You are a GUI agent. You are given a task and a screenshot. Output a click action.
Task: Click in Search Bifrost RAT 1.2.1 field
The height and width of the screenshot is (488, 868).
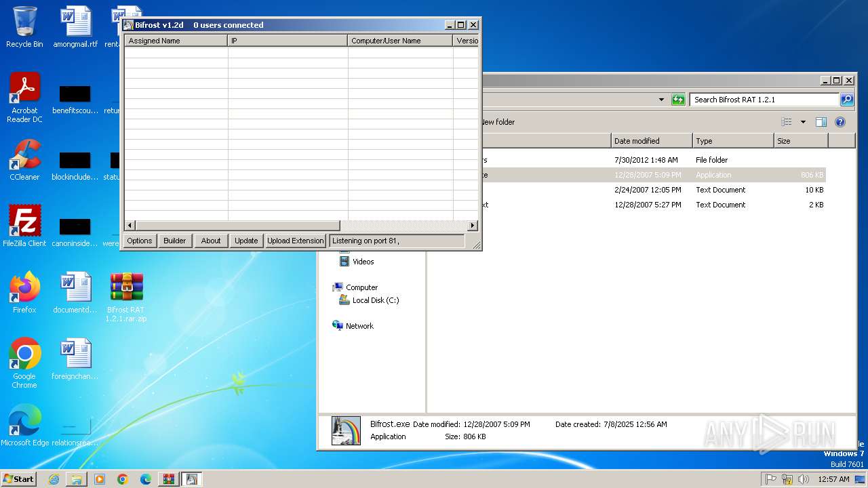click(764, 100)
